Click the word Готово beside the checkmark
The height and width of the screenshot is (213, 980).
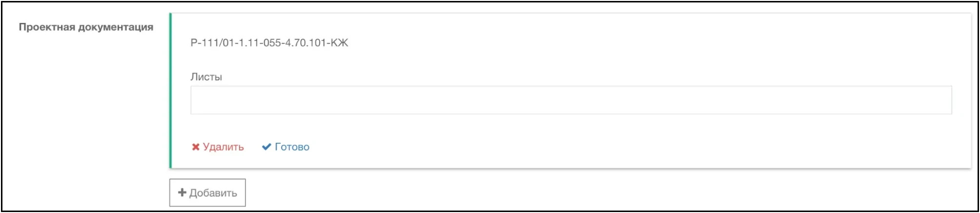pyautogui.click(x=292, y=147)
